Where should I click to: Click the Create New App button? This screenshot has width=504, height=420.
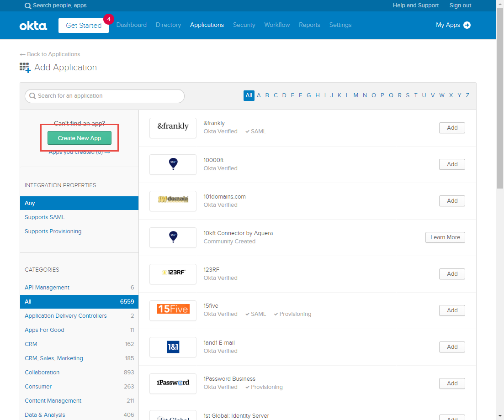(x=80, y=138)
